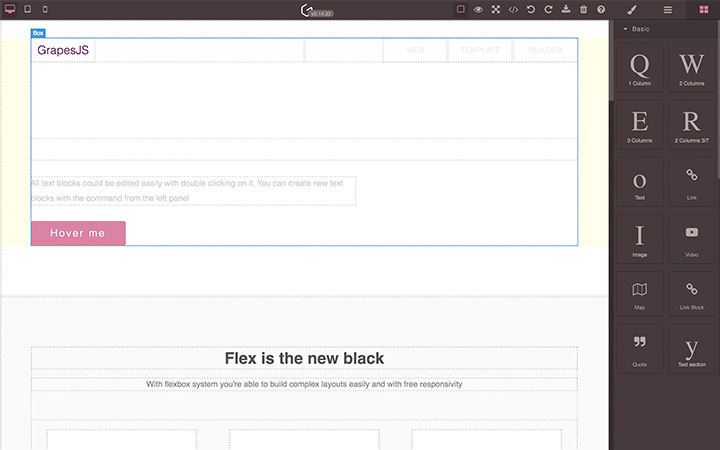Screen dimensions: 720x450
Task: Clear canvas with trash icon
Action: 583,9
